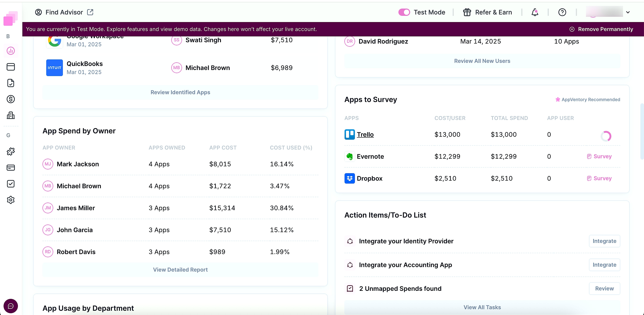644x315 pixels.
Task: Open the applications window sidebar icon
Action: pos(11,67)
